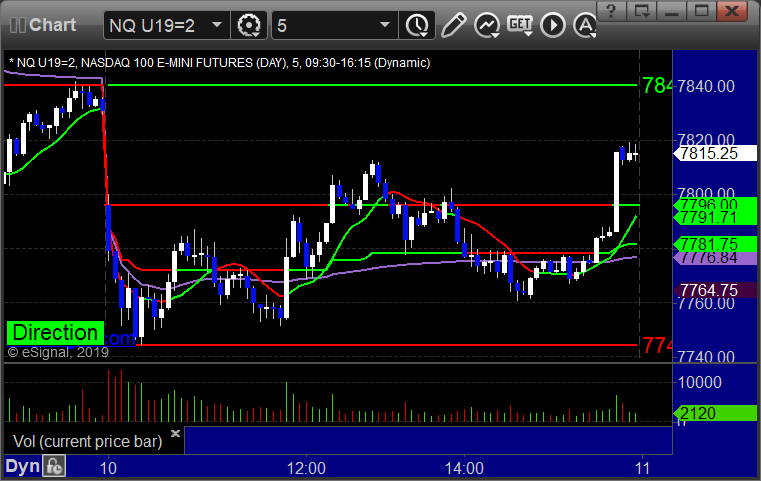Viewport: 761px width, 481px height.
Task: Click the interval field showing 5
Action: (x=334, y=25)
